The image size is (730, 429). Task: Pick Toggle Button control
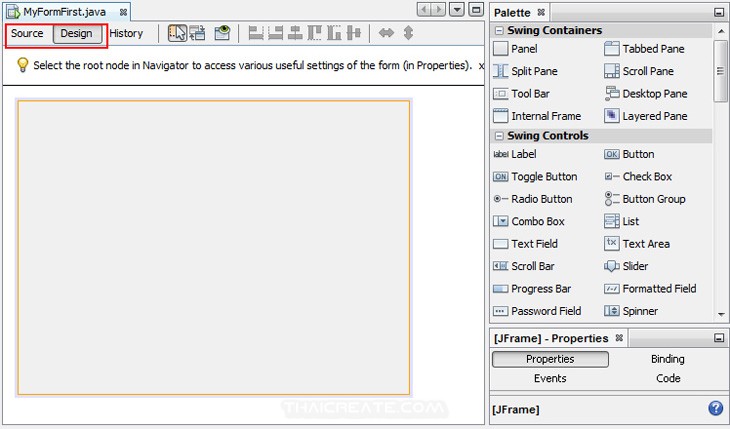535,177
